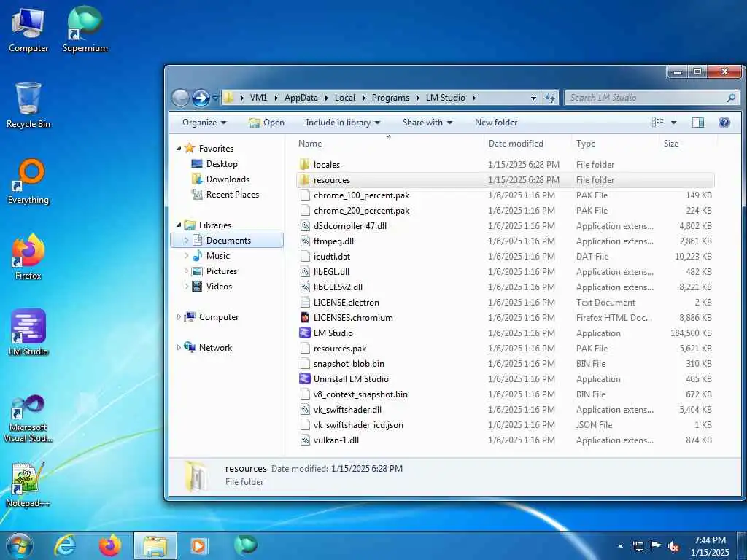The width and height of the screenshot is (747, 560).
Task: Expand the Network tree node
Action: point(179,348)
